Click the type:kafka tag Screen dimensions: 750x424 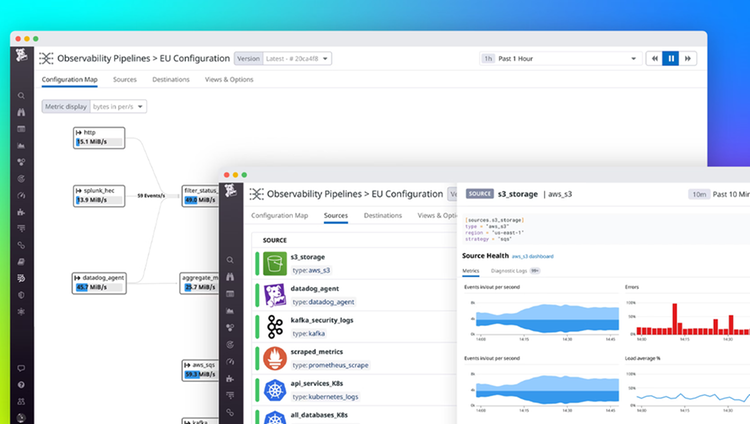click(x=309, y=334)
